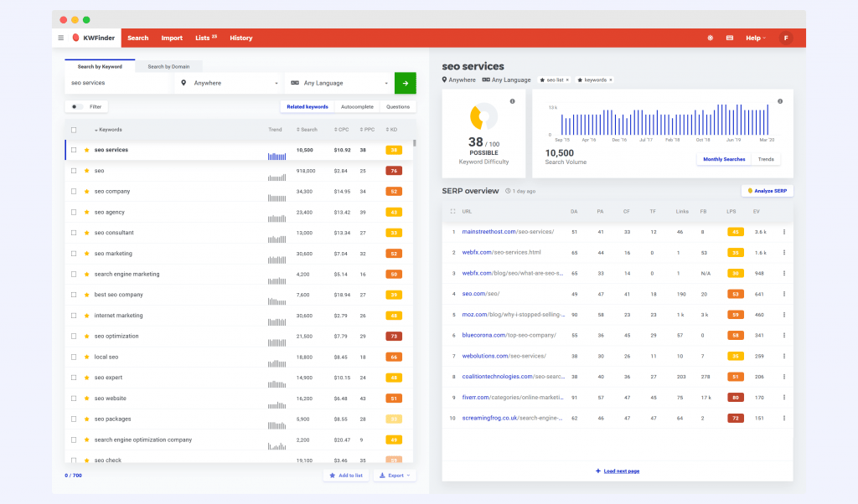Image resolution: width=858 pixels, height=504 pixels.
Task: Toggle the Filter switch
Action: [x=77, y=106]
